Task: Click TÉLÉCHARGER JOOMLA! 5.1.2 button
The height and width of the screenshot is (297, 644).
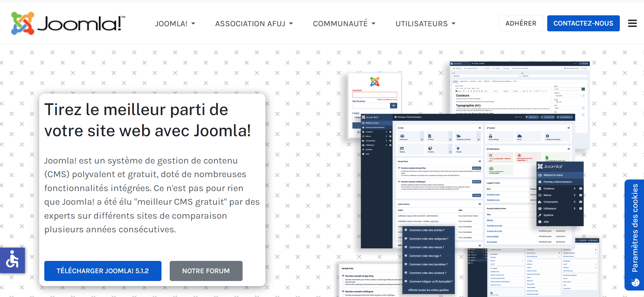Action: [x=103, y=271]
